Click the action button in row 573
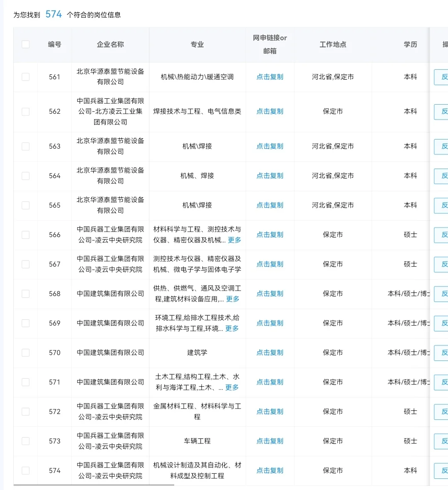448x490 pixels. point(441,441)
